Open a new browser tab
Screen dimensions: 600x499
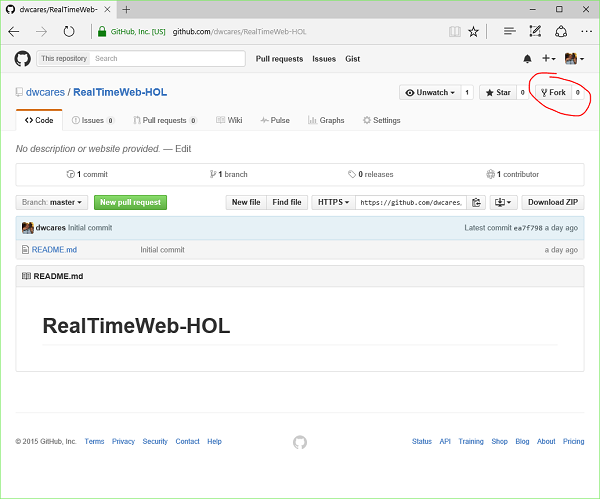(x=126, y=10)
